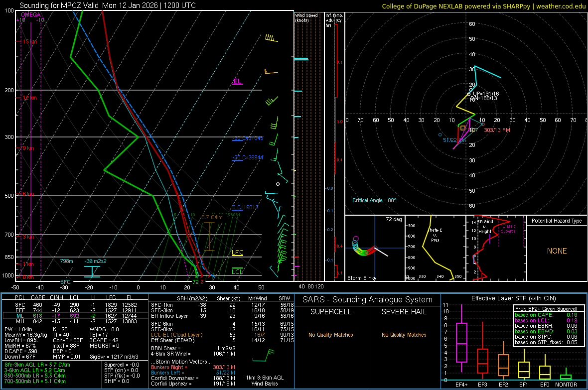Click the EF4+ magenta box plot
The width and height of the screenshot is (588, 390).
pyautogui.click(x=461, y=339)
